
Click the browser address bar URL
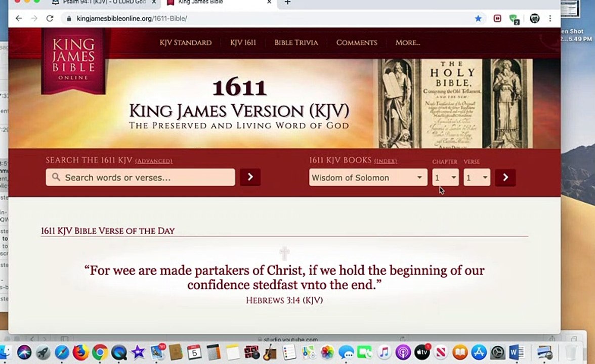tap(132, 18)
